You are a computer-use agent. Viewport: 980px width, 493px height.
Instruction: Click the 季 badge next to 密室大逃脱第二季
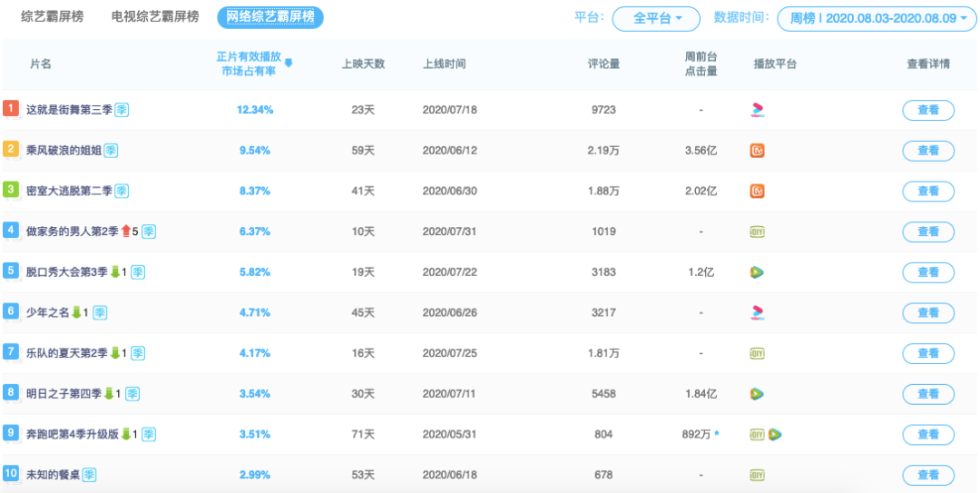coord(122,191)
